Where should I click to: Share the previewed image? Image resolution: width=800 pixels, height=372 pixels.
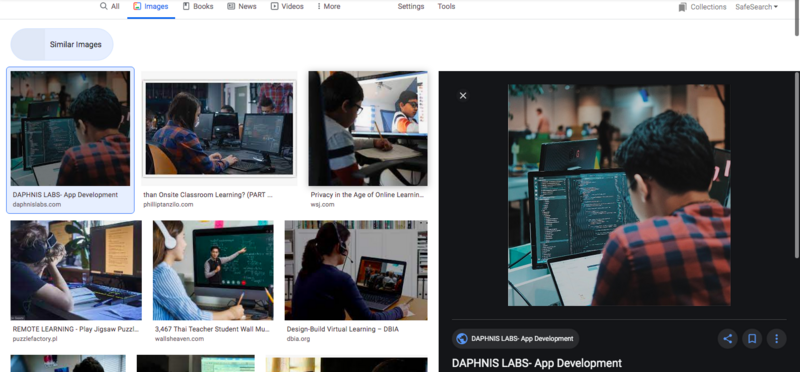pyautogui.click(x=728, y=338)
